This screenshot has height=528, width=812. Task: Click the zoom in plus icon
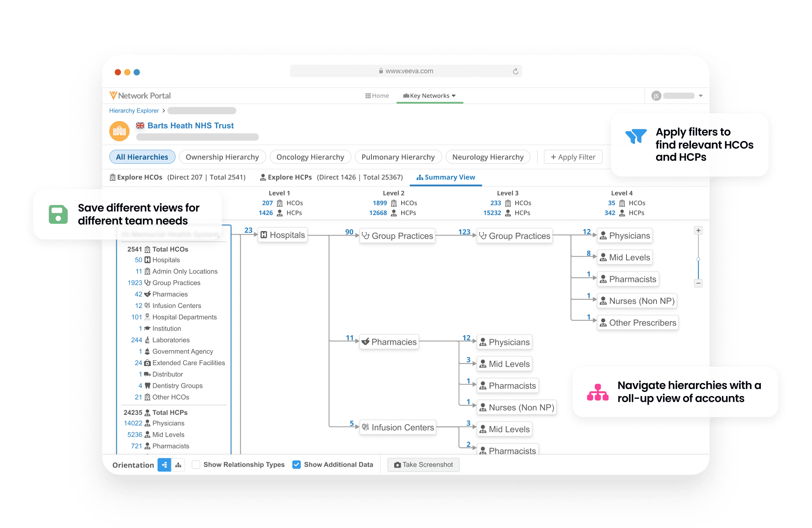coord(698,230)
